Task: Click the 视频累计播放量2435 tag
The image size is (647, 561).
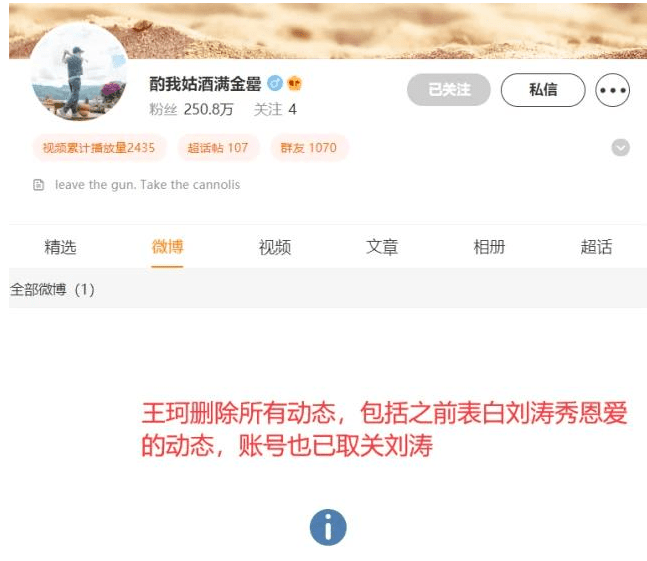Action: coord(99,148)
